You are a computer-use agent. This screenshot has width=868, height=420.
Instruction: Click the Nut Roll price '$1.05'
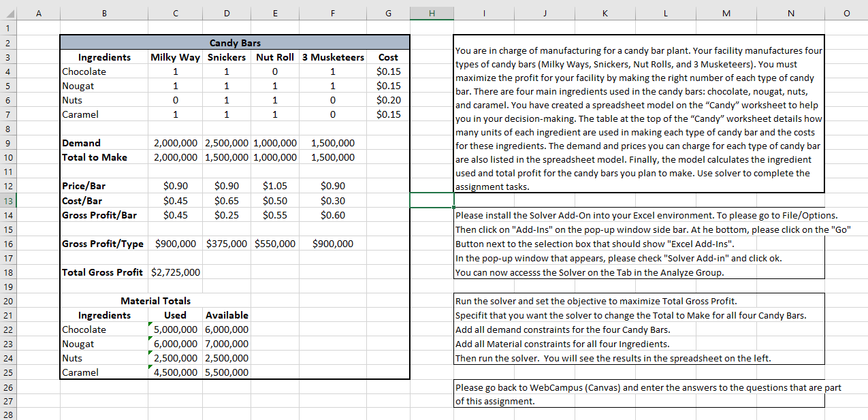pos(275,186)
